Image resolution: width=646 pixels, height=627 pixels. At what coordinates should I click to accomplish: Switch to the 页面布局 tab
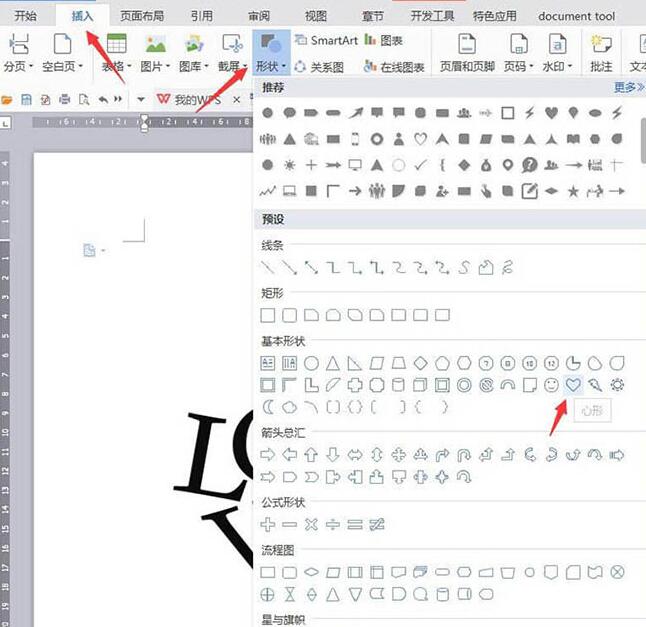click(x=144, y=16)
